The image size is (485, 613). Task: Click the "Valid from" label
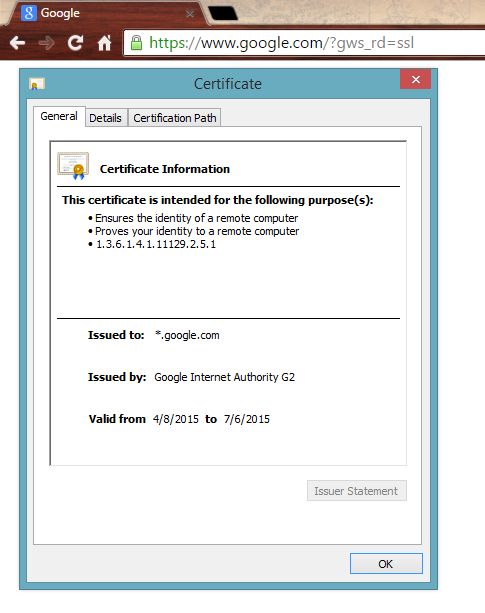[117, 419]
